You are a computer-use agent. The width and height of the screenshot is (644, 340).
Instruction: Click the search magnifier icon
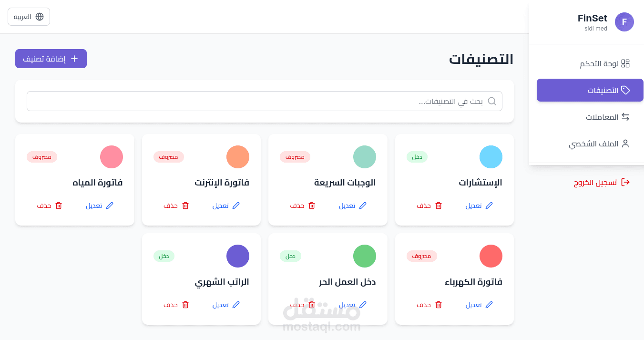pyautogui.click(x=492, y=101)
